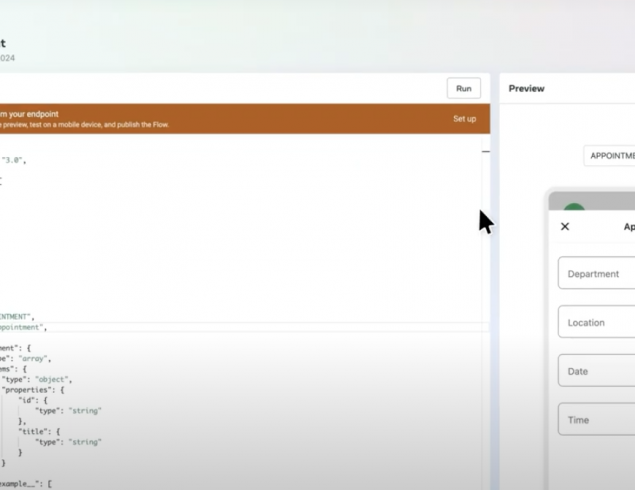The width and height of the screenshot is (635, 490).
Task: Expand the Location dropdown field
Action: coord(597,323)
